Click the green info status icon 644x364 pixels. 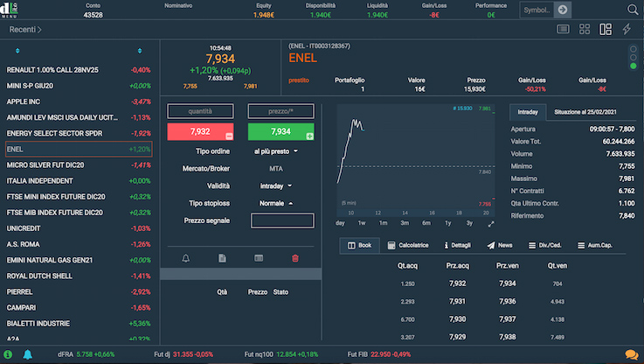(8, 354)
